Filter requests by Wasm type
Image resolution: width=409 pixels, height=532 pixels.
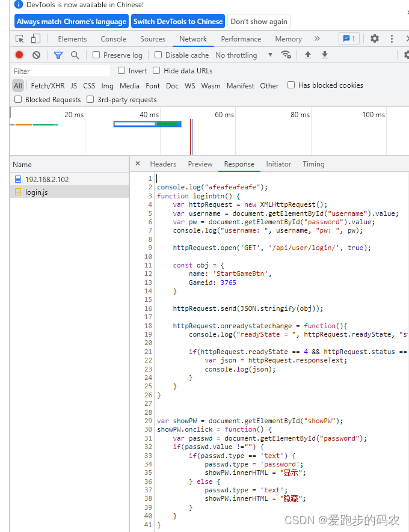[211, 86]
